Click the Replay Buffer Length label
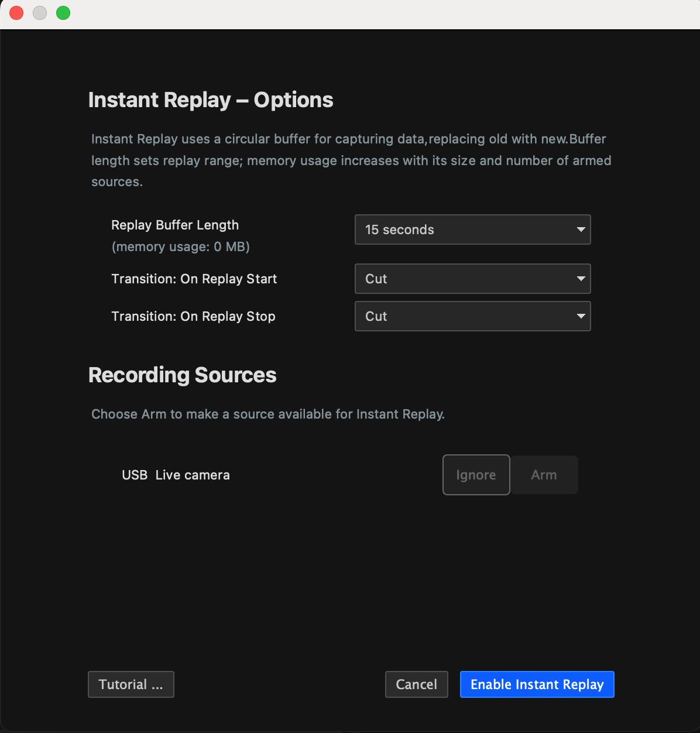The width and height of the screenshot is (700, 733). (175, 225)
